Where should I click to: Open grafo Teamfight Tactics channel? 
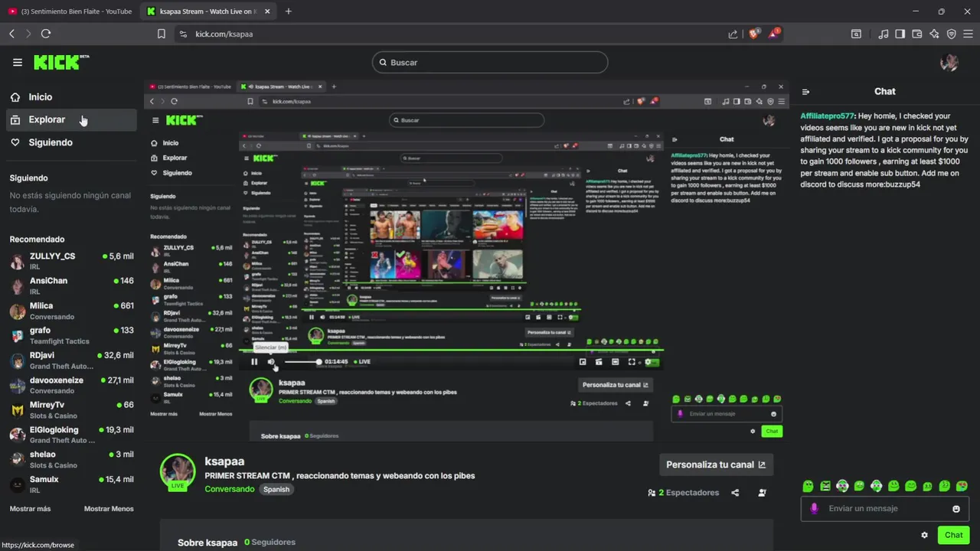click(71, 335)
